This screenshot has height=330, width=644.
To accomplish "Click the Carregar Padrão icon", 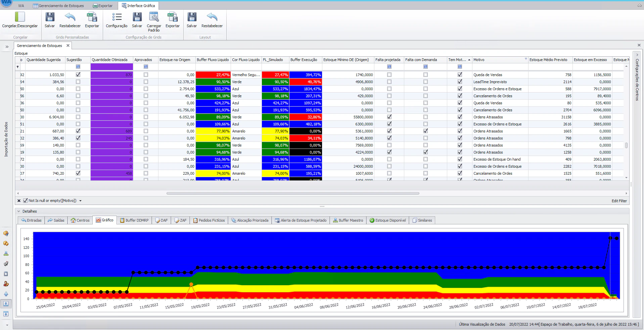I will coord(154,17).
